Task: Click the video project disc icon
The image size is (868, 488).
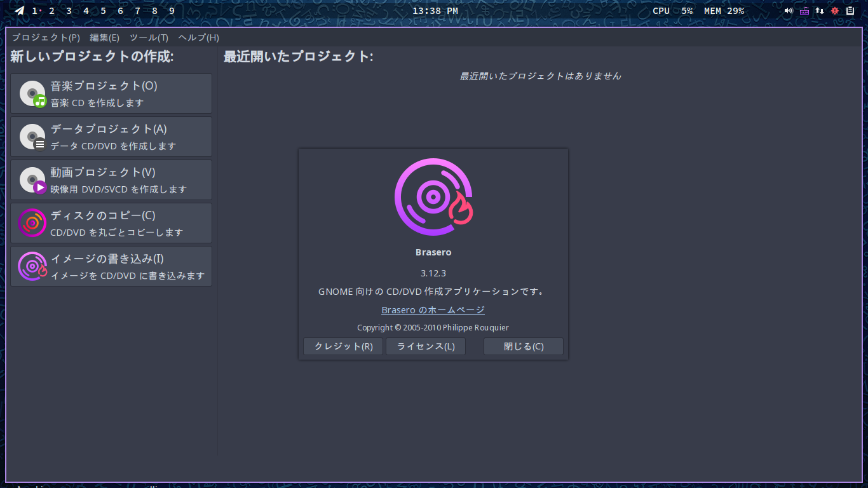Action: pyautogui.click(x=33, y=180)
